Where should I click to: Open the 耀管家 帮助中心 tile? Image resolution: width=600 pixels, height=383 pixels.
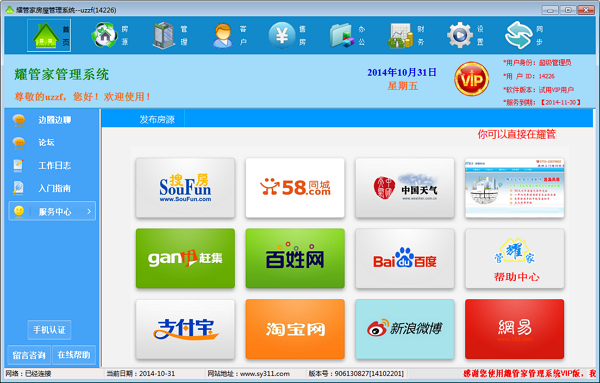[x=515, y=258]
